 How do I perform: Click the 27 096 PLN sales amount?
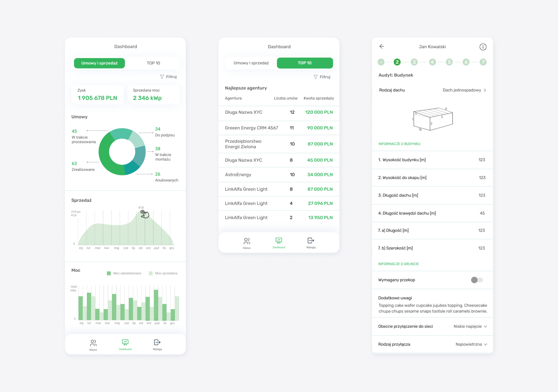320,204
